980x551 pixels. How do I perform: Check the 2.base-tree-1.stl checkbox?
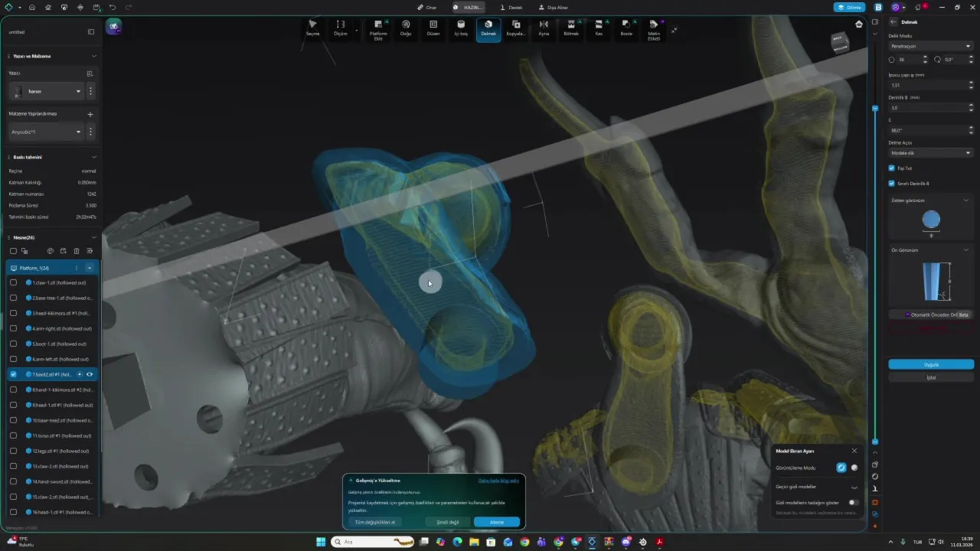point(13,298)
